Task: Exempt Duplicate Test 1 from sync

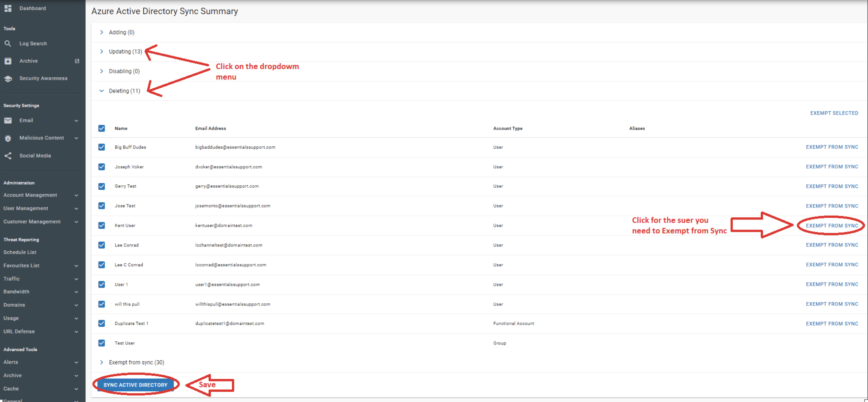Action: (832, 324)
